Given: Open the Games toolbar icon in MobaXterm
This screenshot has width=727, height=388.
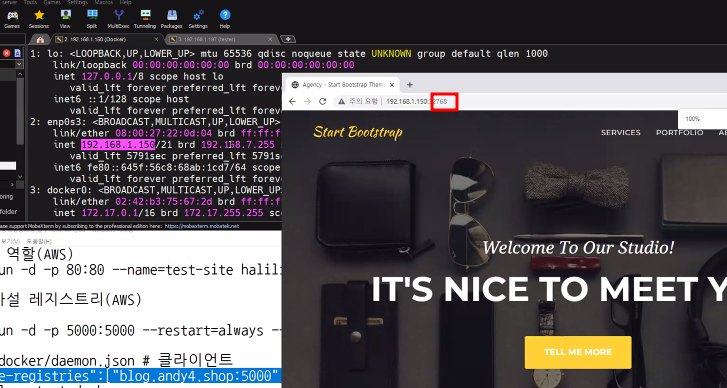Looking at the screenshot, I should [12, 19].
